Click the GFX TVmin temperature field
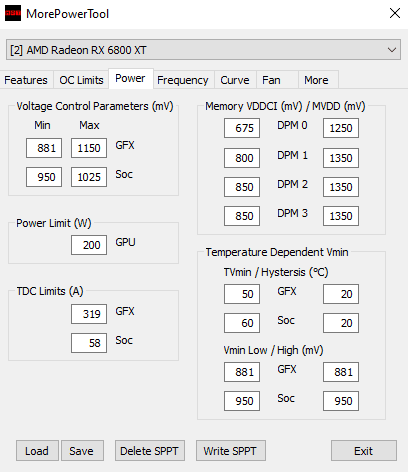408x472 pixels. (x=242, y=294)
